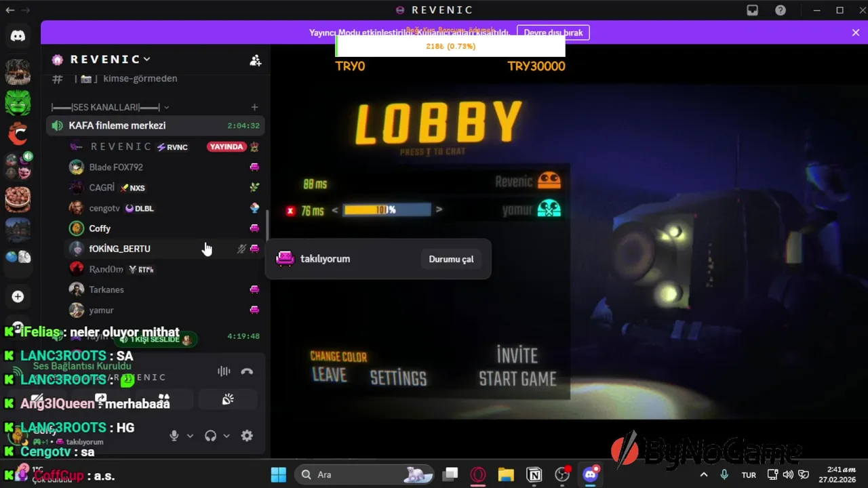Viewport: 868px width, 488px height.
Task: Click CHANGE COLOR in the lobby
Action: [x=338, y=357]
